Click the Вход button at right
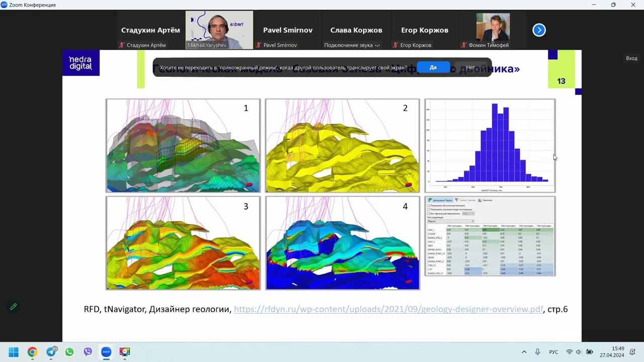Viewport: 644px width, 362px height. point(631,58)
